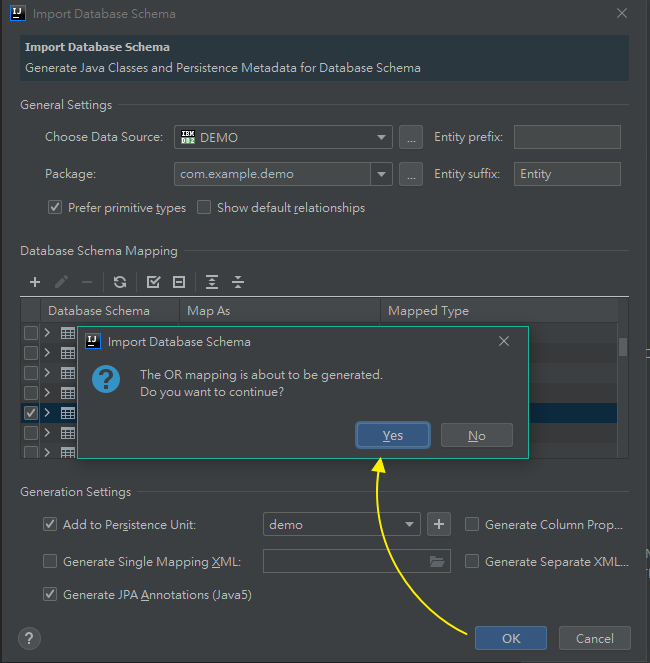Click the select all checkmark icon
This screenshot has height=663, width=650.
click(x=153, y=282)
